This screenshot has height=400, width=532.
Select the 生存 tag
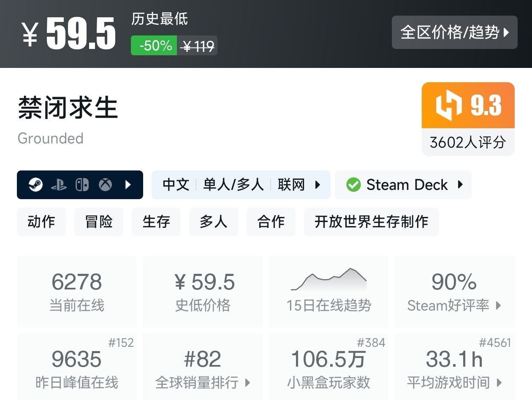click(x=156, y=222)
